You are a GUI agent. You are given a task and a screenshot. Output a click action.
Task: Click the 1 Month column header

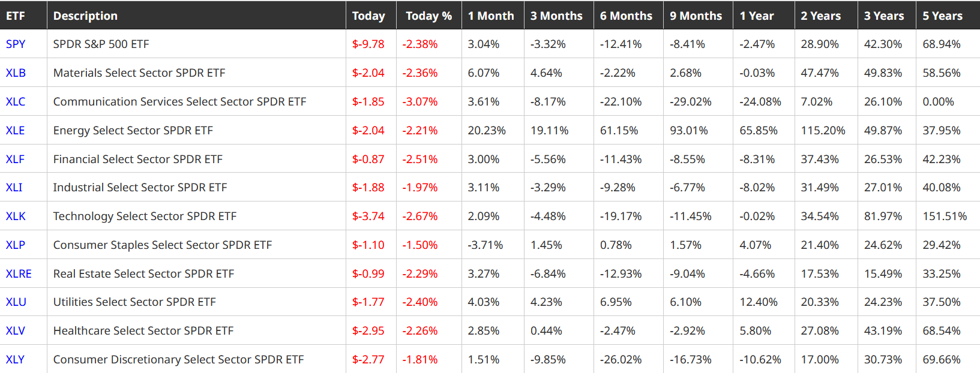[x=491, y=16]
